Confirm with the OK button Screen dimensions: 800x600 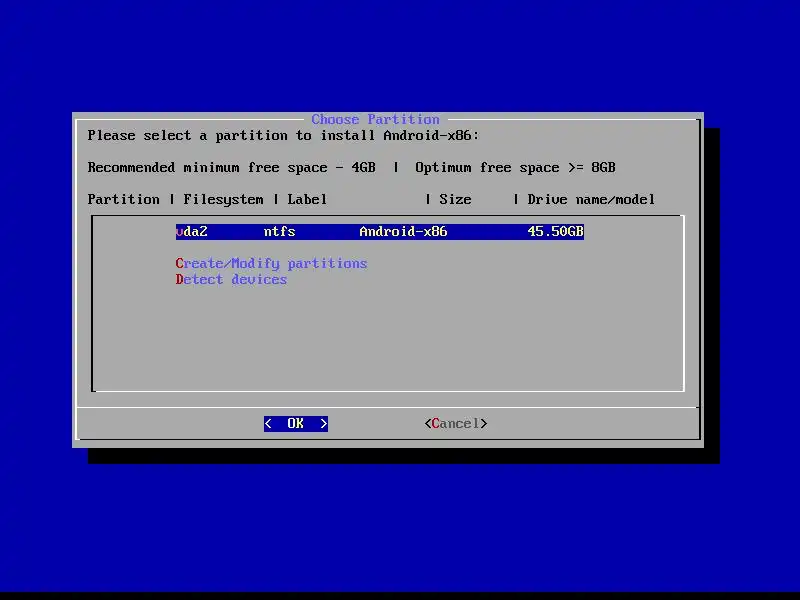point(296,423)
